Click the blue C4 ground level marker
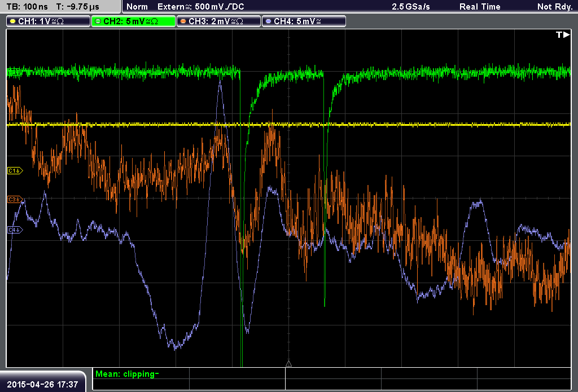This screenshot has height=392, width=578. click(15, 230)
